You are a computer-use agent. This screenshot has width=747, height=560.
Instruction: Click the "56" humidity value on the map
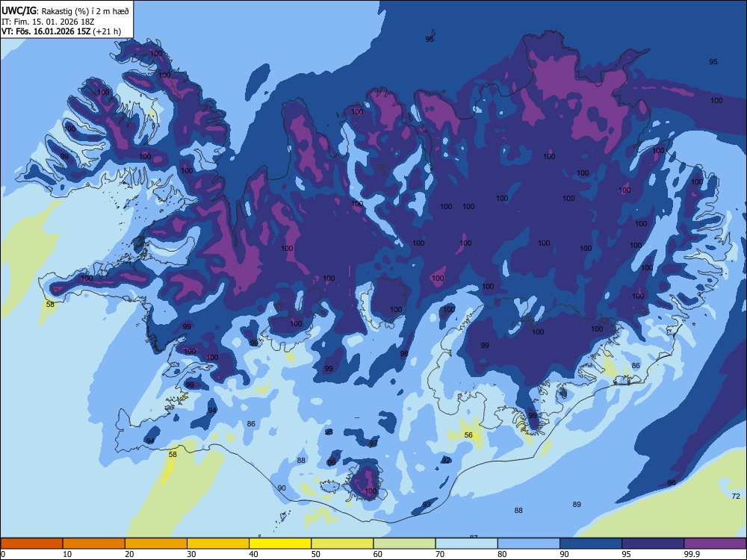pos(469,435)
